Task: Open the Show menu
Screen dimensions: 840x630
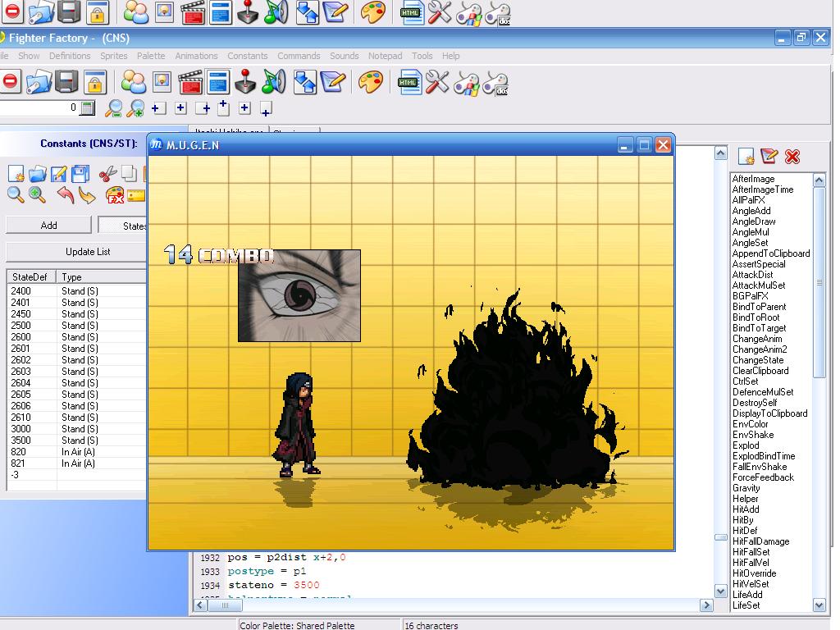Action: pos(29,56)
